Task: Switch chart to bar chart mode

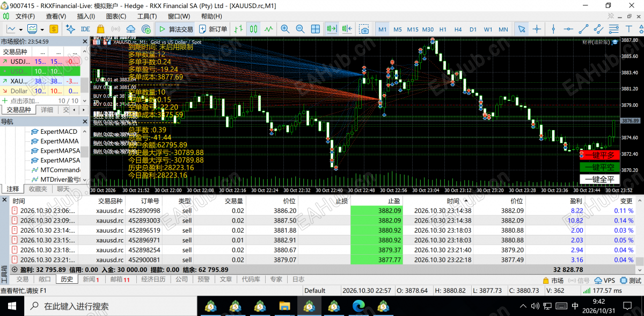Action: (x=238, y=29)
